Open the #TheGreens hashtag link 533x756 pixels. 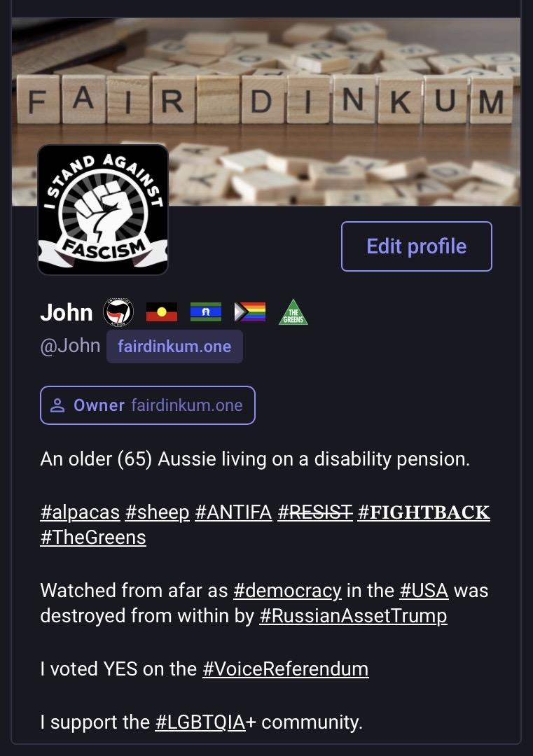click(93, 537)
